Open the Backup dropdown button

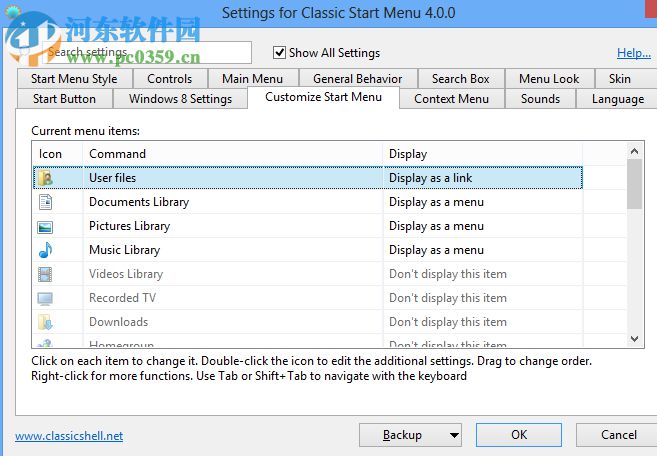pyautogui.click(x=410, y=435)
